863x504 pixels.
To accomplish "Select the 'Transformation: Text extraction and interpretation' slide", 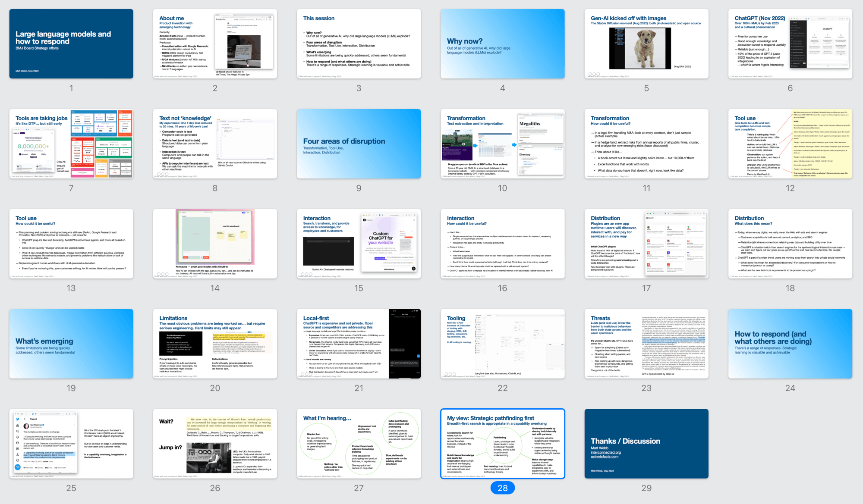I will 502,144.
